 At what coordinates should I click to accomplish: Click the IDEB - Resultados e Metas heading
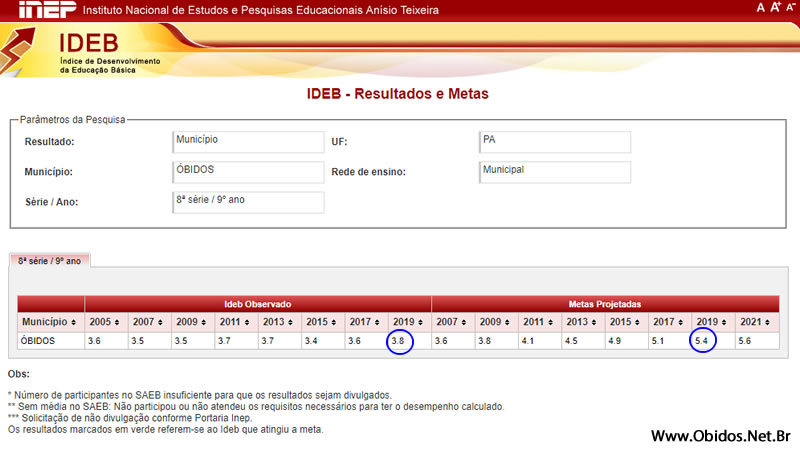pyautogui.click(x=397, y=94)
